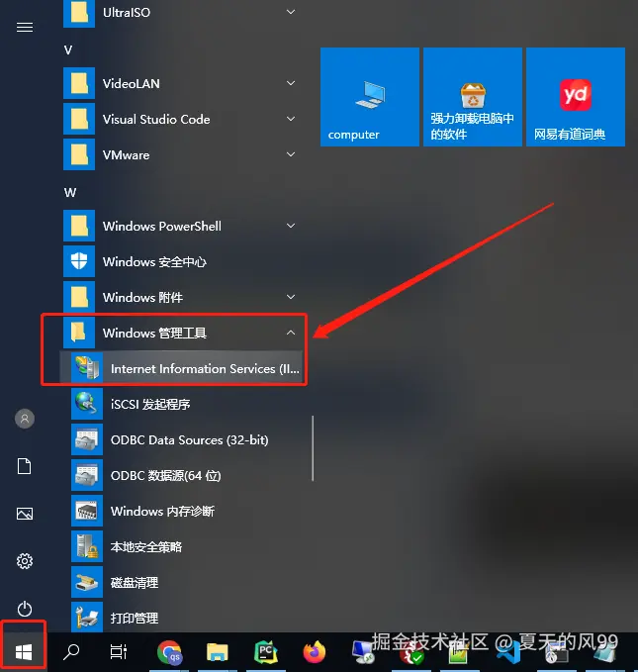
Task: Click the VMware folder label
Action: click(126, 154)
